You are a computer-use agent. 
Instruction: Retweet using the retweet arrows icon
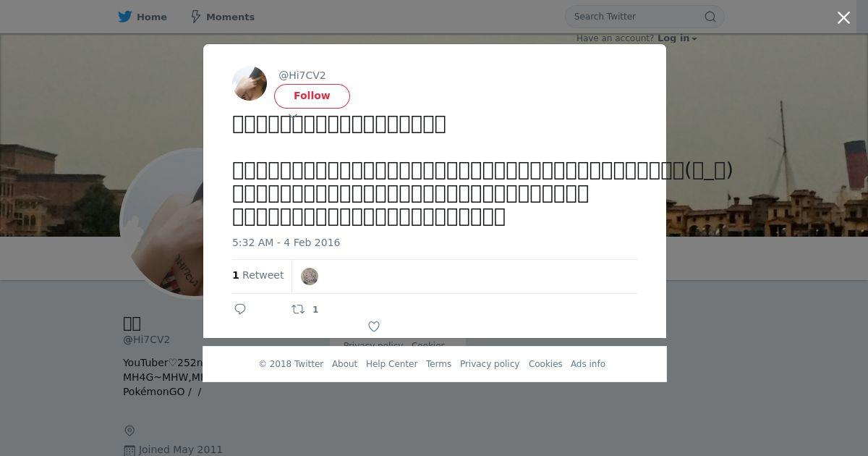click(x=298, y=309)
